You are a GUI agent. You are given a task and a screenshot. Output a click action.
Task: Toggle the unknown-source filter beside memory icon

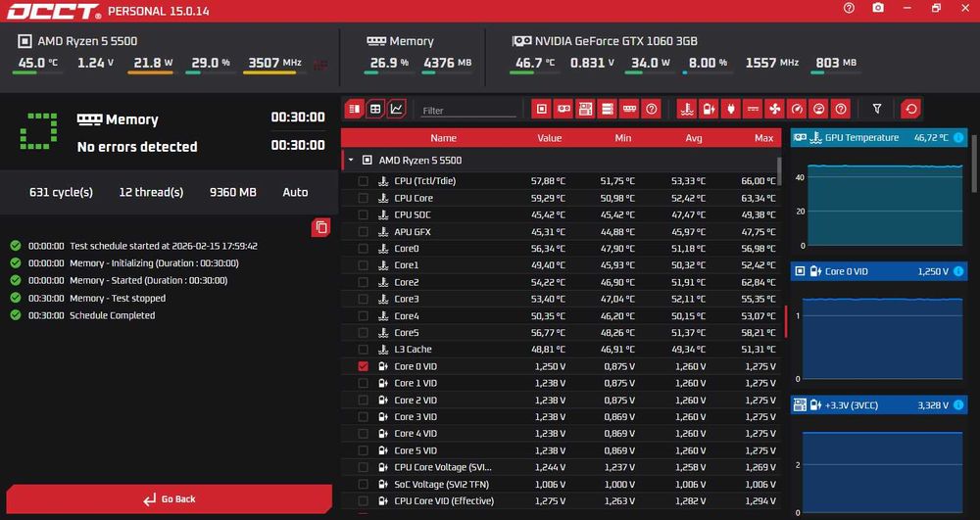[652, 109]
